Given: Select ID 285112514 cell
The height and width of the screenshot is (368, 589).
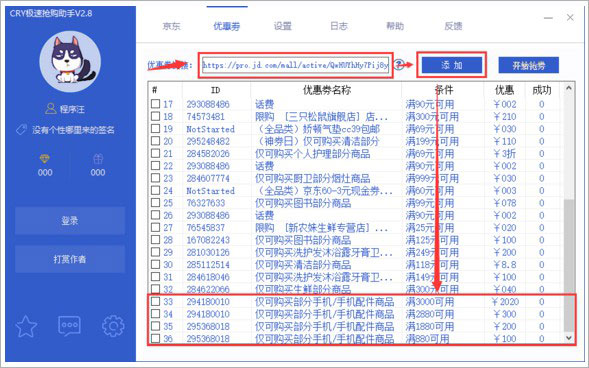Looking at the screenshot, I should 208,265.
